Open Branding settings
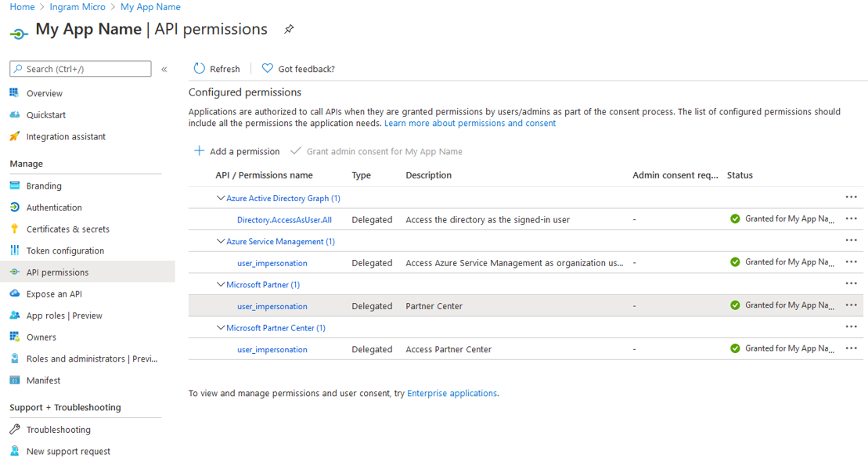The image size is (868, 465). click(x=49, y=186)
